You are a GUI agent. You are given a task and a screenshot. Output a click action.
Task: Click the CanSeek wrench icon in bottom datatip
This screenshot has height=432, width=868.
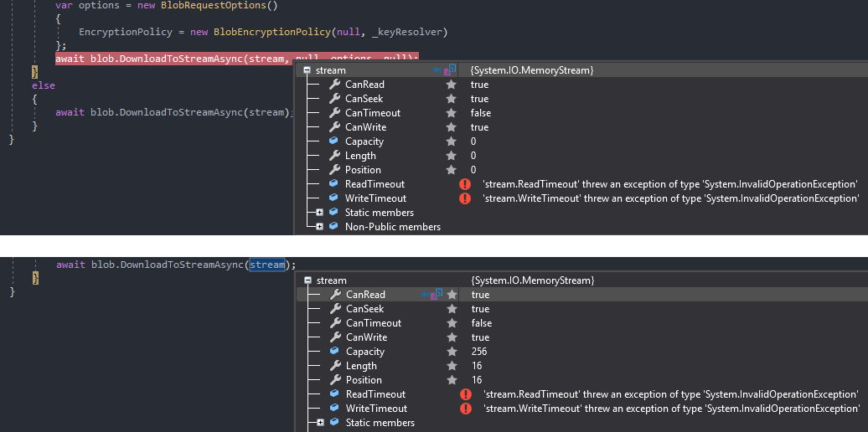[335, 309]
